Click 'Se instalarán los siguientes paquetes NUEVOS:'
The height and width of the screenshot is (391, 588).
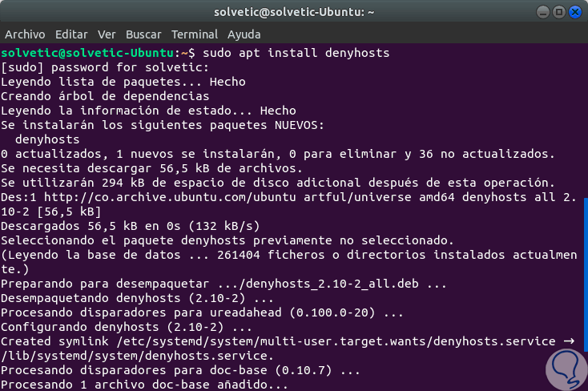tap(163, 125)
